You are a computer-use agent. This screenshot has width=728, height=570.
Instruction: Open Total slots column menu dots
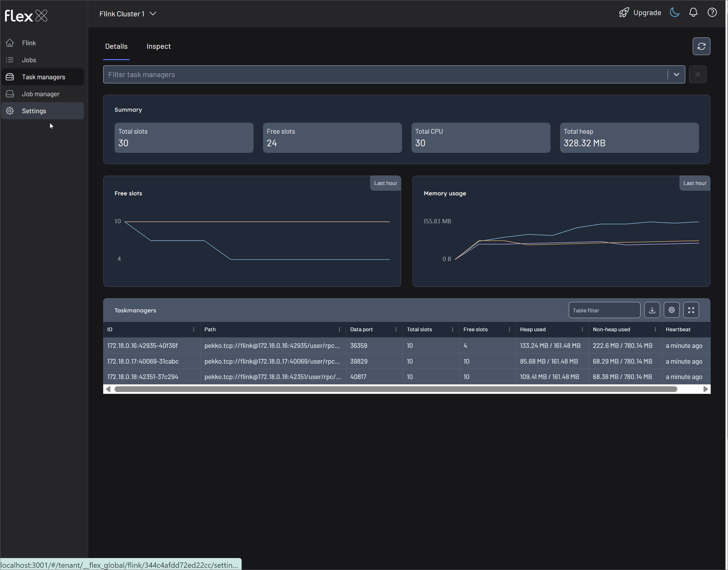(453, 330)
